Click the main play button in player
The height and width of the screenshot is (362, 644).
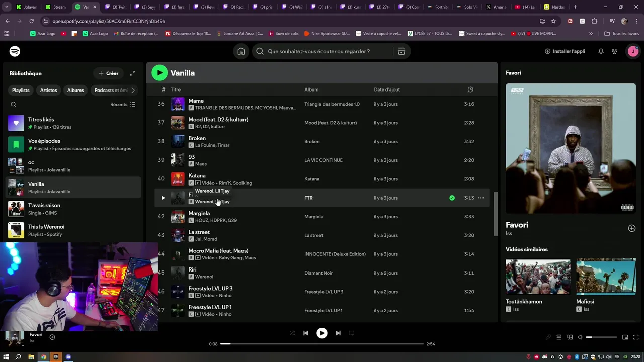(x=322, y=333)
